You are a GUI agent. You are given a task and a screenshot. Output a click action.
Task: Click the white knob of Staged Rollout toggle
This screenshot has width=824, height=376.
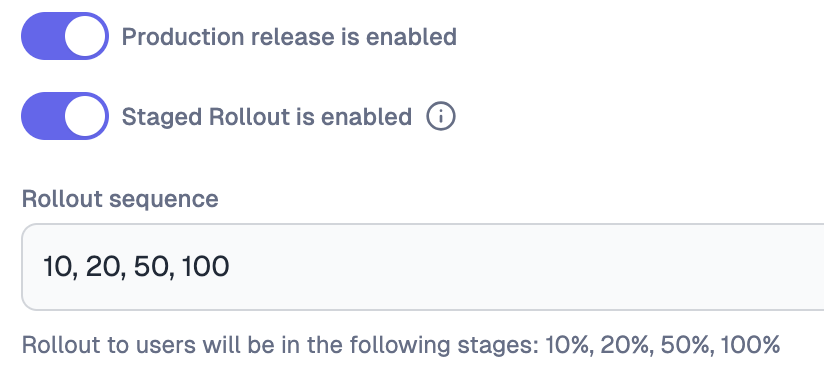pyautogui.click(x=85, y=116)
